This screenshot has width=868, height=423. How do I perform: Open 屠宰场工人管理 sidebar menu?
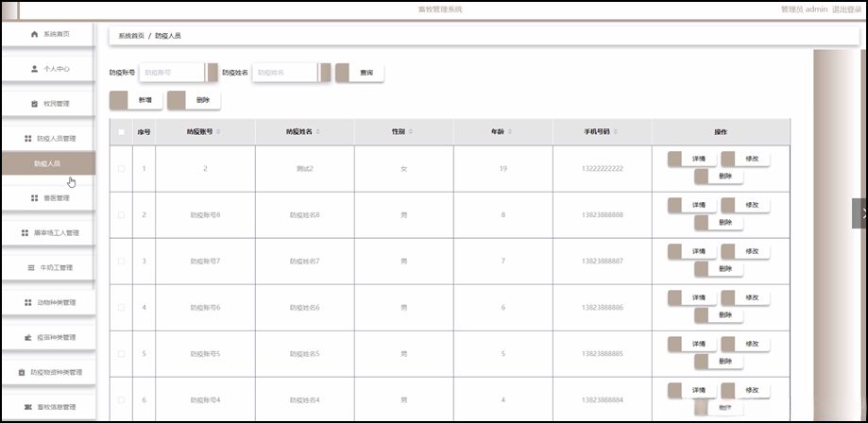click(48, 233)
